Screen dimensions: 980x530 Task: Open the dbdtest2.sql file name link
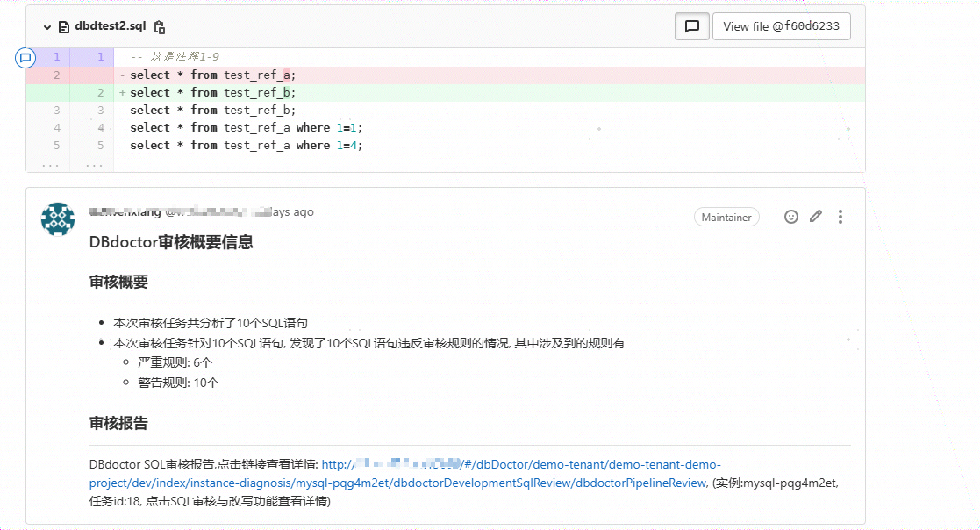[x=111, y=27]
